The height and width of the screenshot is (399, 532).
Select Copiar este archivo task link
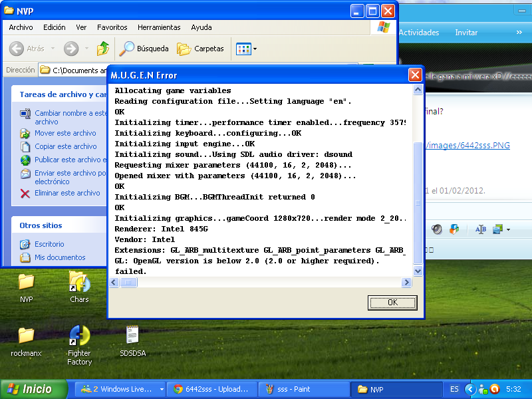tap(65, 146)
